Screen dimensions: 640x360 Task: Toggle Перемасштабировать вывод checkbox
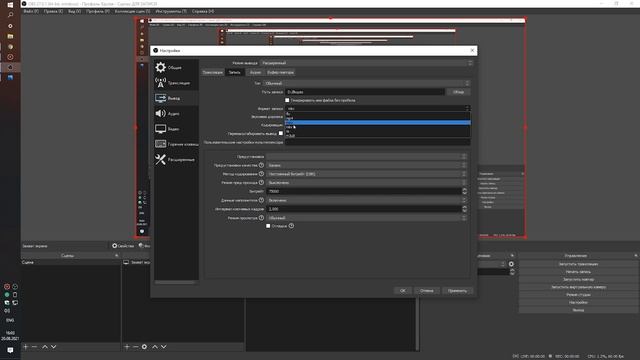[280, 133]
